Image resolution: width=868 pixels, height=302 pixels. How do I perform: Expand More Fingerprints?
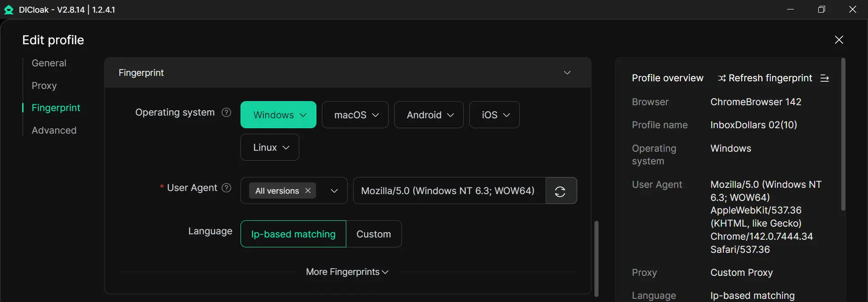tap(347, 272)
